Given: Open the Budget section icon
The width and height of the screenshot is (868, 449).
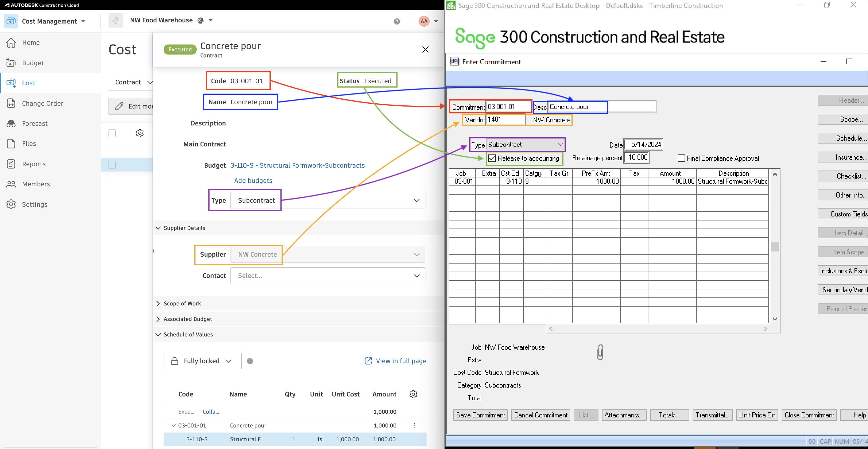Looking at the screenshot, I should (x=11, y=63).
